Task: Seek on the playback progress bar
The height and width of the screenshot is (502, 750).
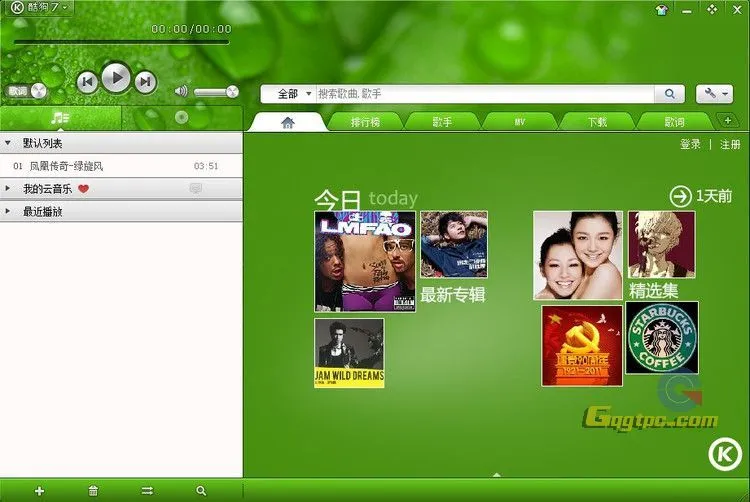Action: (x=121, y=43)
